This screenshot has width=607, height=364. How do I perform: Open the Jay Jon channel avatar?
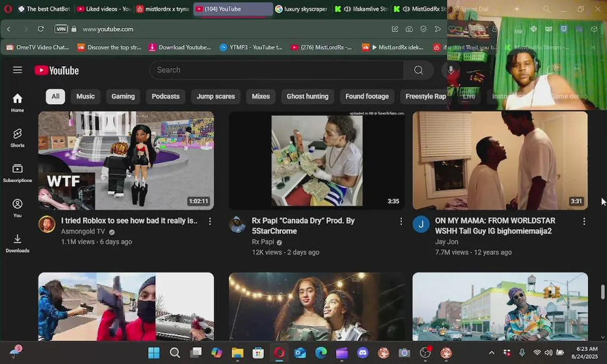tap(421, 224)
